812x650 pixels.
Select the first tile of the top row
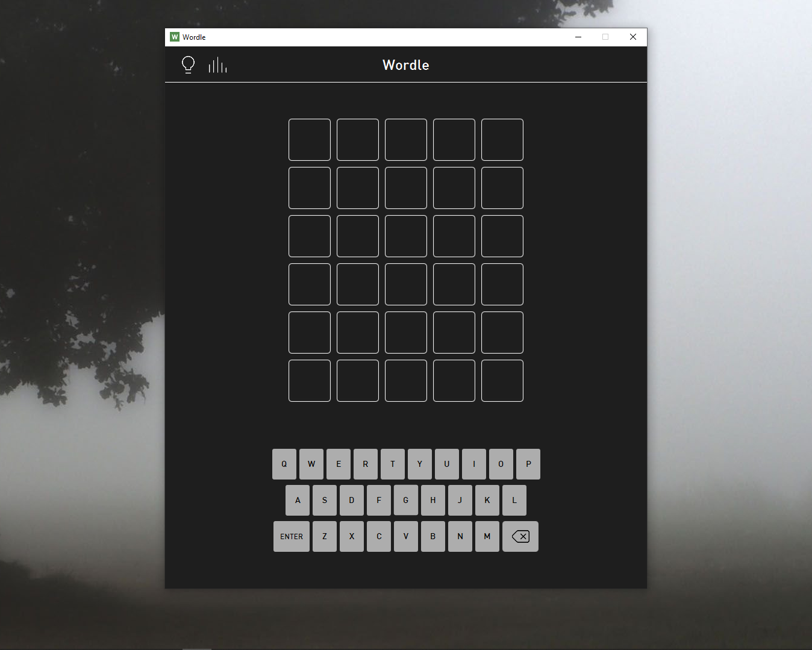point(309,140)
